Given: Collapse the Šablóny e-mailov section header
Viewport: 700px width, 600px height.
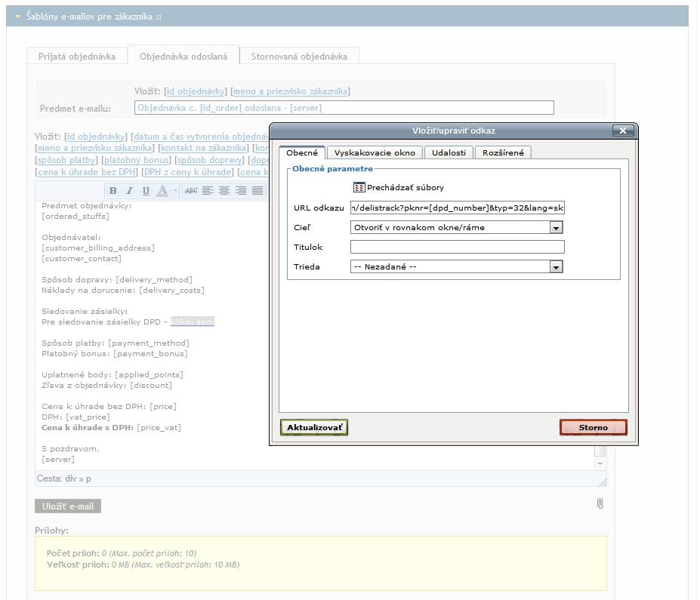Looking at the screenshot, I should click(x=17, y=16).
